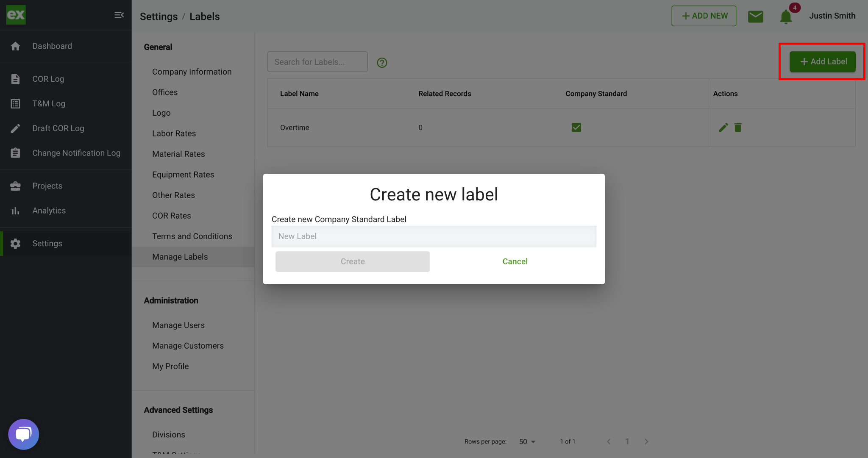
Task: Open the notifications bell
Action: pos(786,17)
